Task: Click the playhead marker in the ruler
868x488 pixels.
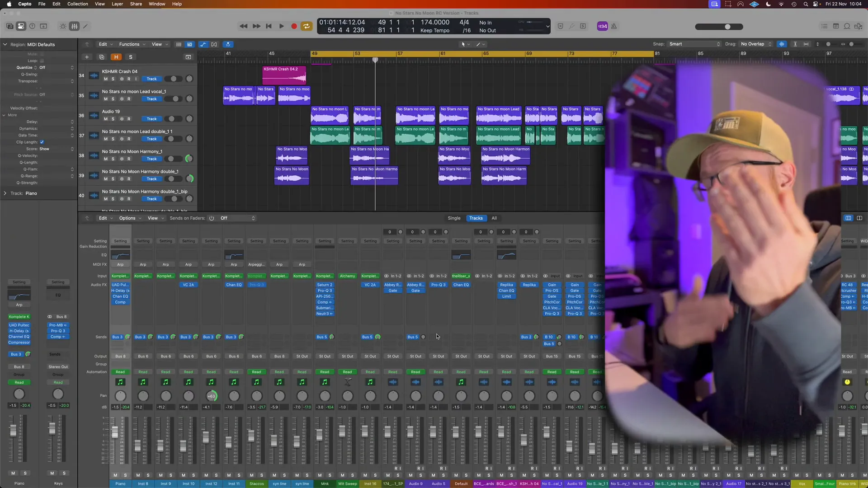Action: click(375, 60)
